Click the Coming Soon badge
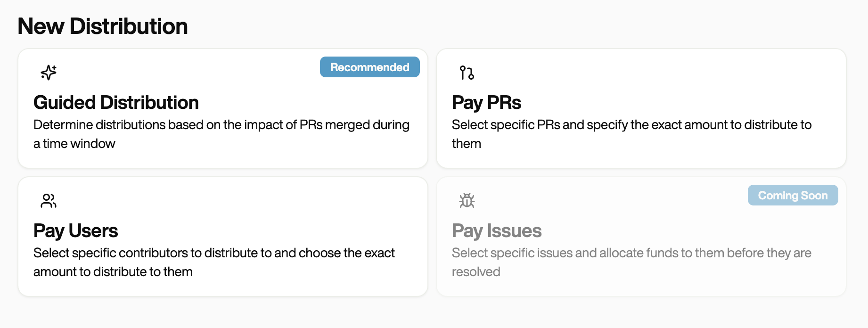Viewport: 868px width, 328px height. pos(793,196)
